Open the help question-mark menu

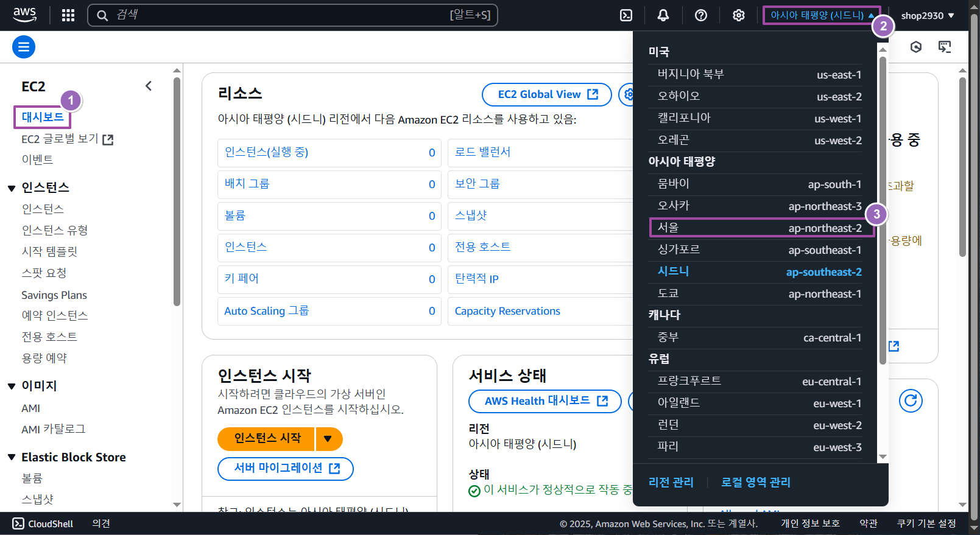[x=701, y=15]
